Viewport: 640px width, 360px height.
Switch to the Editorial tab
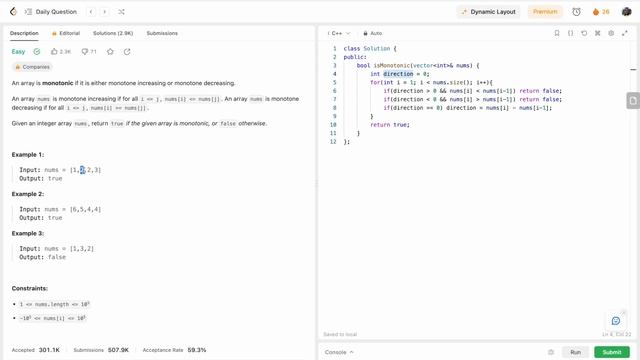point(66,33)
